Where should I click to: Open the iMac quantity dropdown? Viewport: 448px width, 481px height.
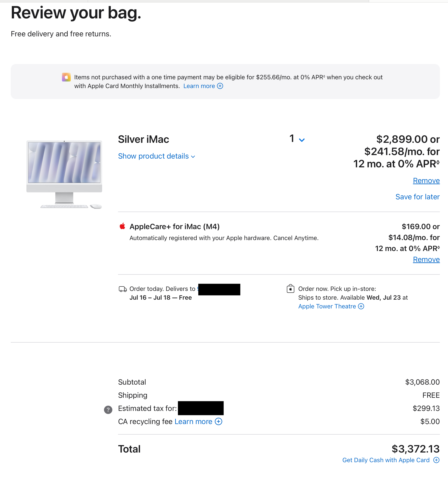click(297, 139)
